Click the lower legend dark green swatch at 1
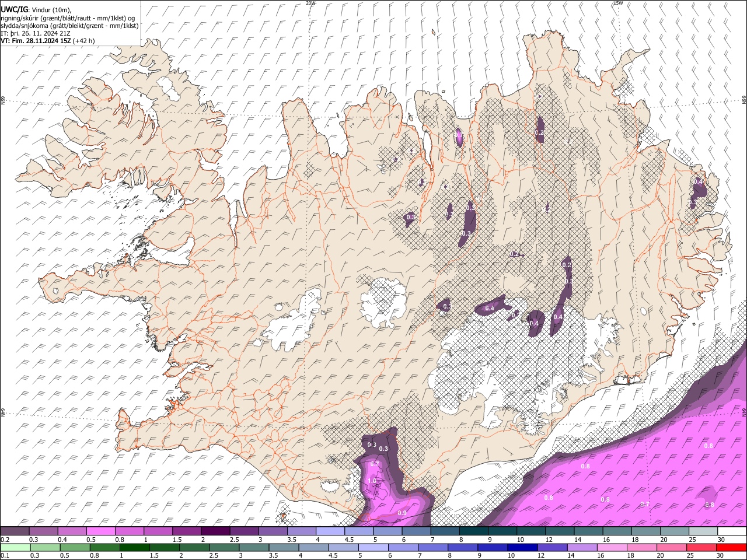 (134, 547)
